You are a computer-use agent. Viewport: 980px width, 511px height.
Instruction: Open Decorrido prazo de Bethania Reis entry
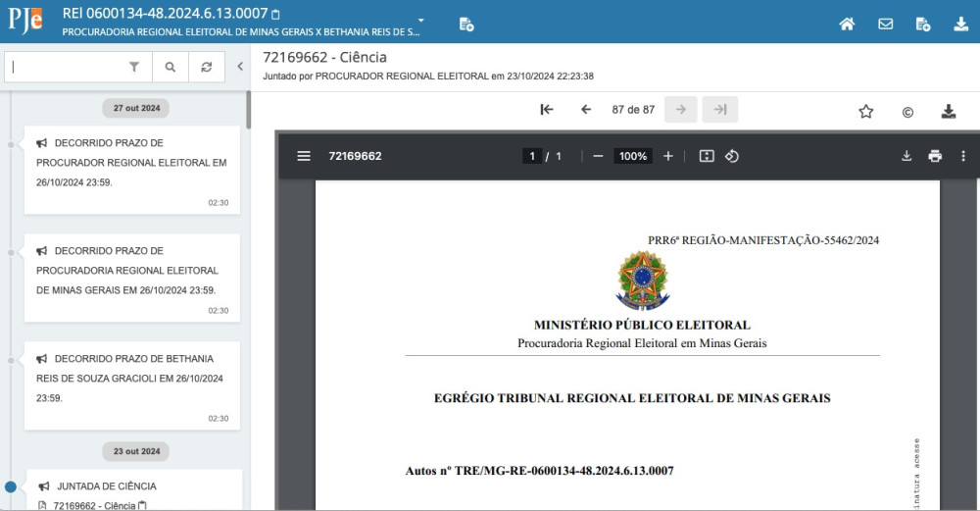click(x=132, y=385)
